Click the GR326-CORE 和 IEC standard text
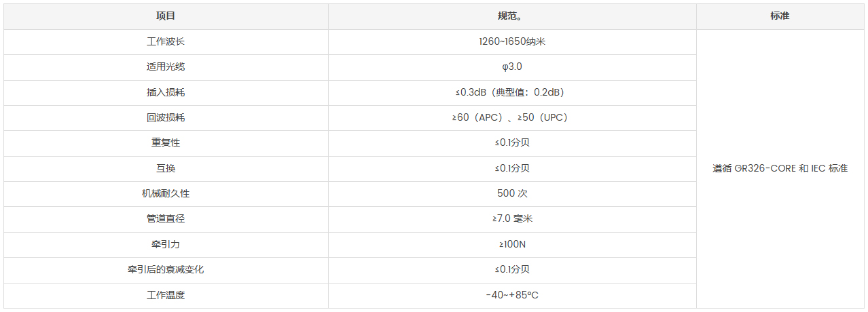Screen dimensions: 868x312 780,168
